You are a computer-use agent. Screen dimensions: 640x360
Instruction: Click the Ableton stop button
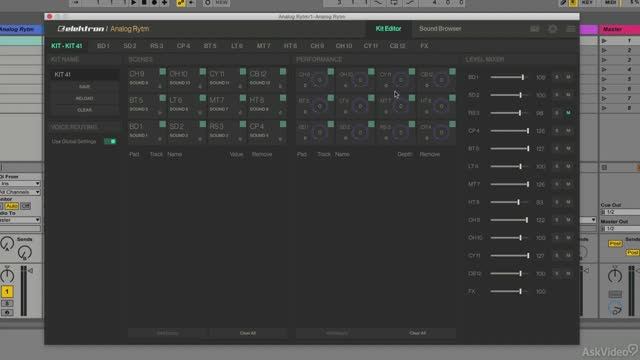pos(144,2)
